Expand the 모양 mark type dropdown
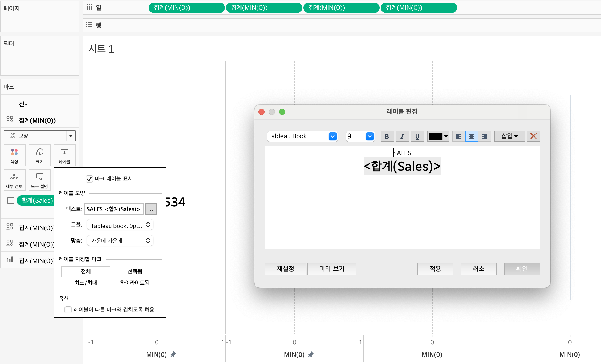Screen dimensions: 601x364 [71, 136]
